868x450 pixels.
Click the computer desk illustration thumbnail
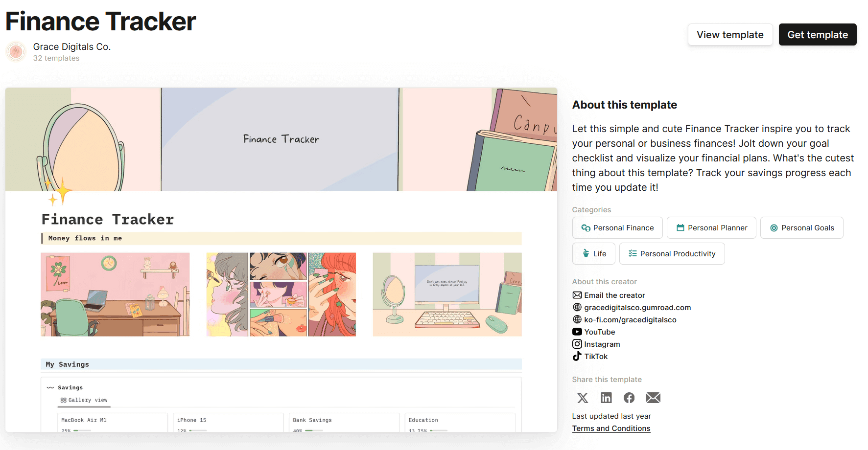[447, 294]
